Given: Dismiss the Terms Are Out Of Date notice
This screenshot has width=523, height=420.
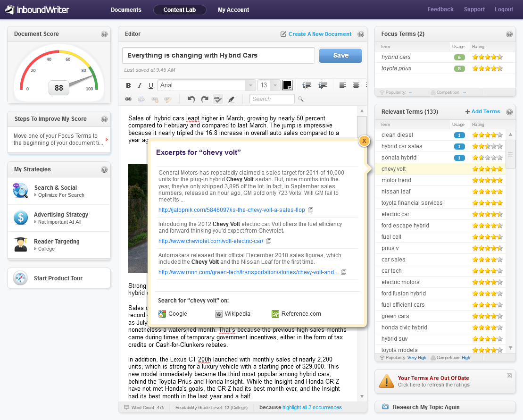Looking at the screenshot, I should coord(509,376).
